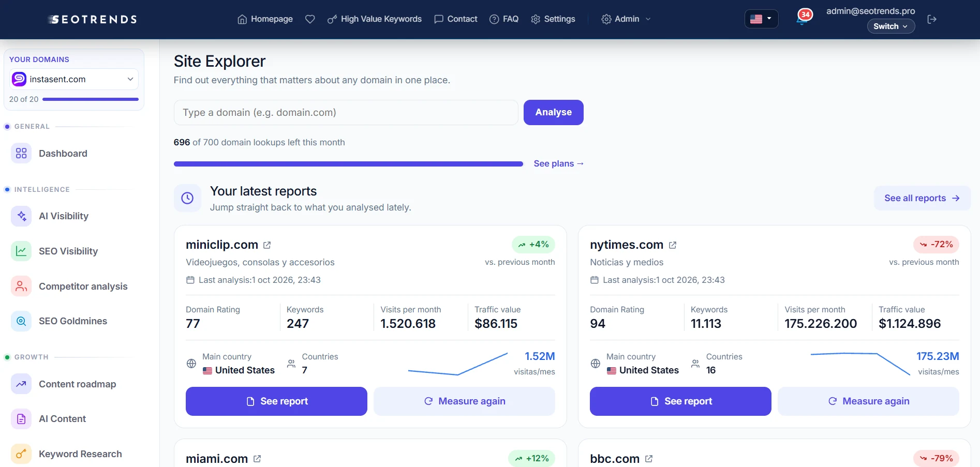Click the calendar icon in nytimes.com card
The height and width of the screenshot is (467, 980).
(x=594, y=280)
